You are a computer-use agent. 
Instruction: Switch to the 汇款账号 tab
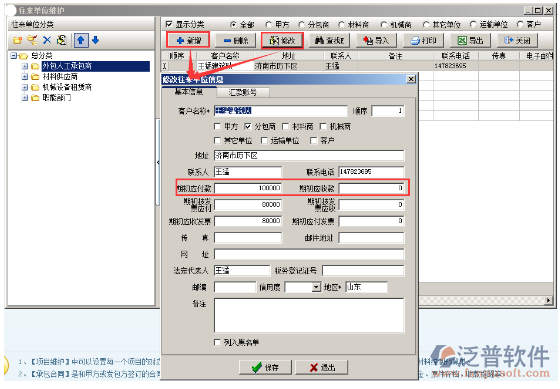(242, 92)
